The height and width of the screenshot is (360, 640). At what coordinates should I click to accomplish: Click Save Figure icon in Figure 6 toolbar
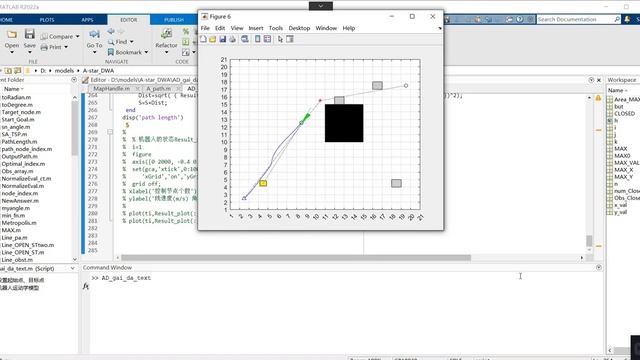pos(222,39)
